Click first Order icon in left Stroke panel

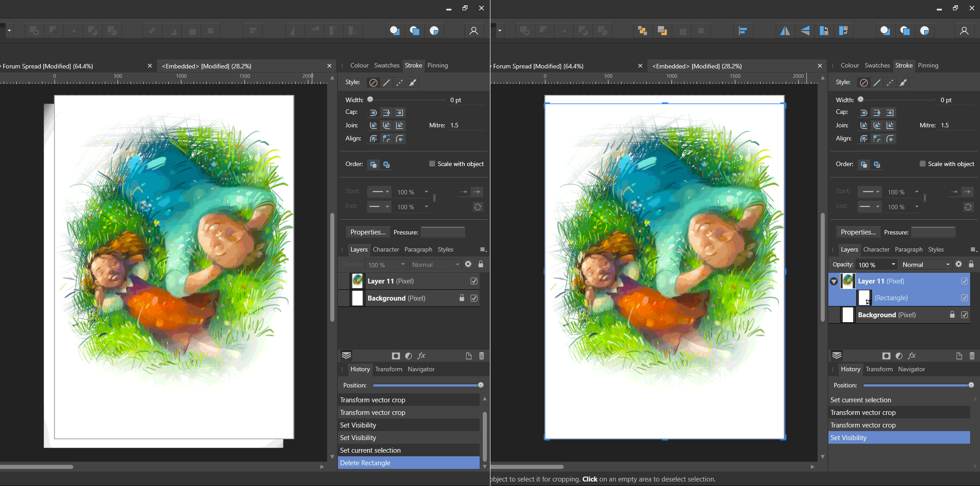pos(373,164)
